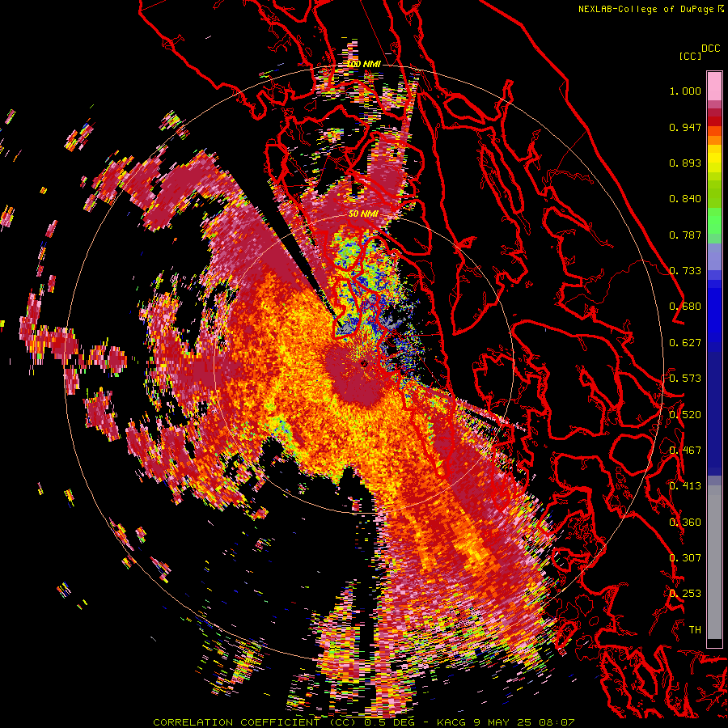Pick the black bottom segment of the color bar
This screenshot has height=728, width=728.
click(714, 643)
